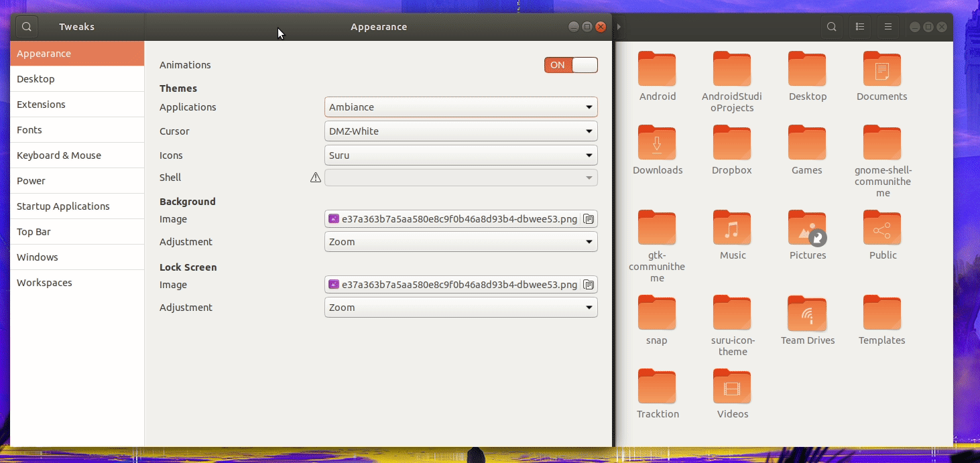The width and height of the screenshot is (980, 463).
Task: Select Desktop in Tweaks sidebar
Action: coord(77,79)
